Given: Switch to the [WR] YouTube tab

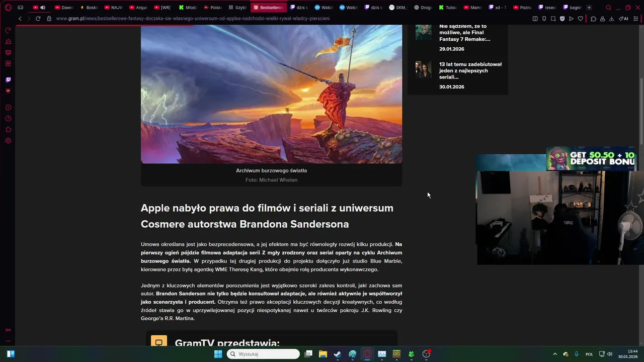Looking at the screenshot, I should click(x=163, y=8).
